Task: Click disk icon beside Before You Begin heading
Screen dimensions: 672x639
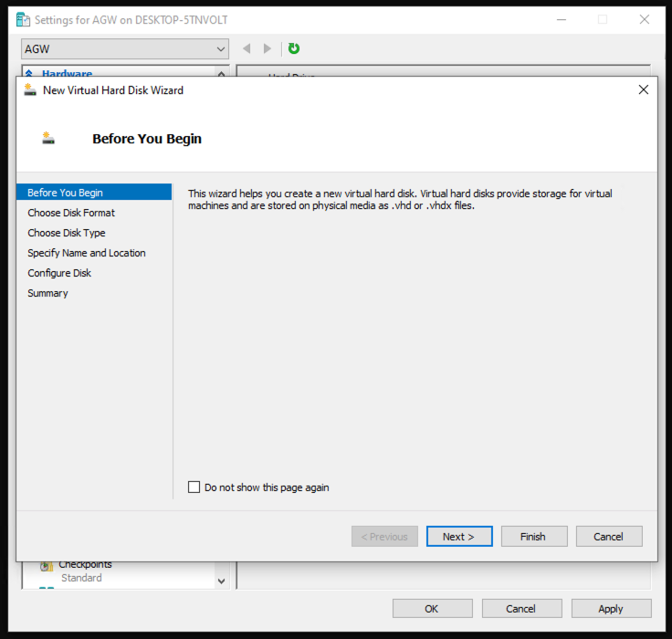Action: click(48, 139)
